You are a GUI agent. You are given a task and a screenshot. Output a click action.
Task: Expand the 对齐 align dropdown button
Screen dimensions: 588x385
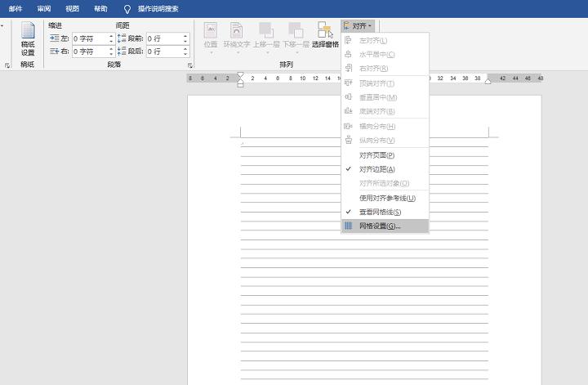358,26
